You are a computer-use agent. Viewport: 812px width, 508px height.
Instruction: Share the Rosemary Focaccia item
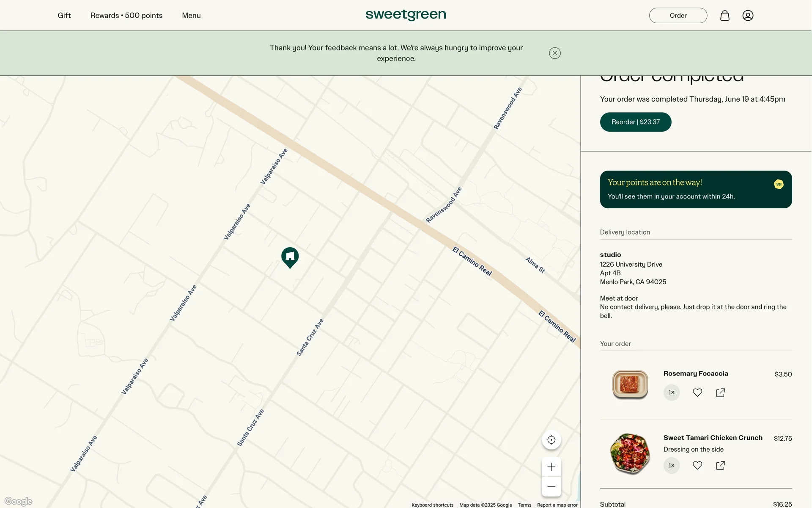click(x=720, y=392)
